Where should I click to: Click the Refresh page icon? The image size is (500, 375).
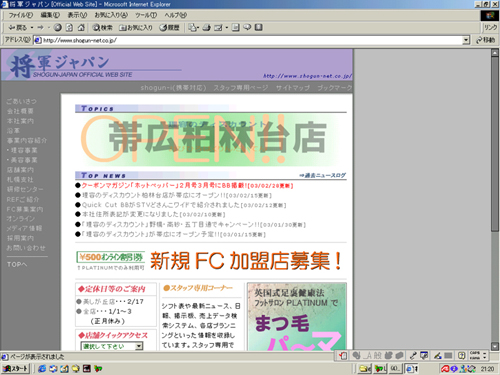coord(69,28)
